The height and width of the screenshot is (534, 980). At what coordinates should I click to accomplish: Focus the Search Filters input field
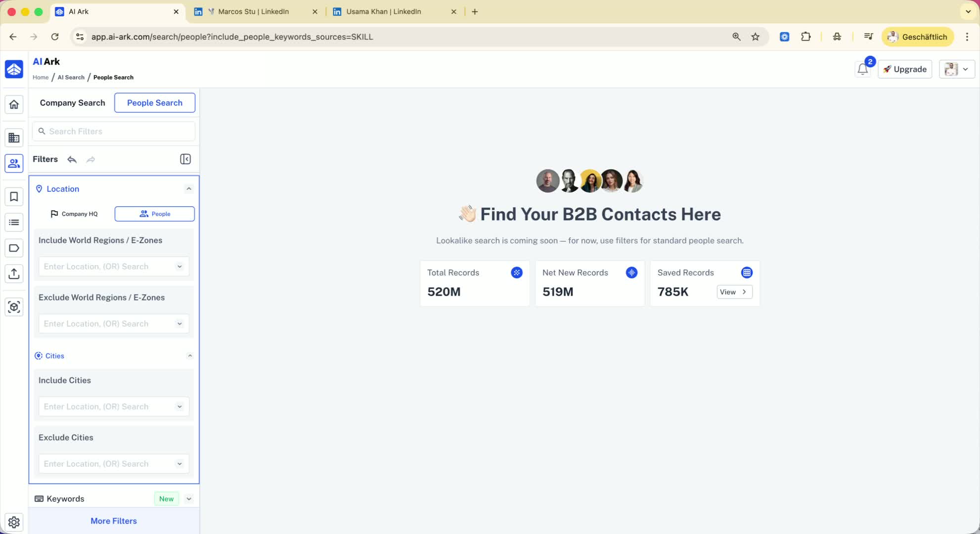119,131
